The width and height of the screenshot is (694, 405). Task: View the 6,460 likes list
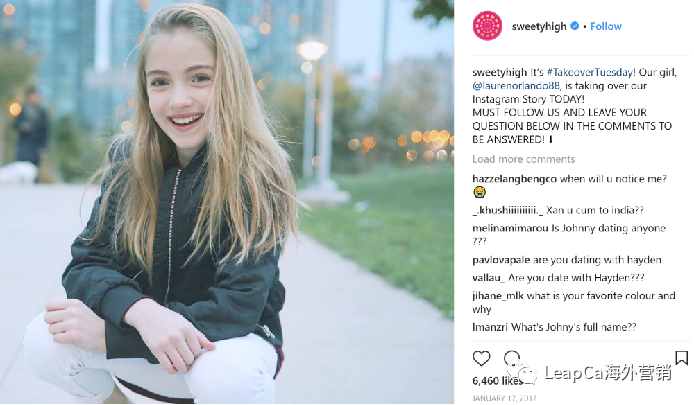click(x=496, y=381)
